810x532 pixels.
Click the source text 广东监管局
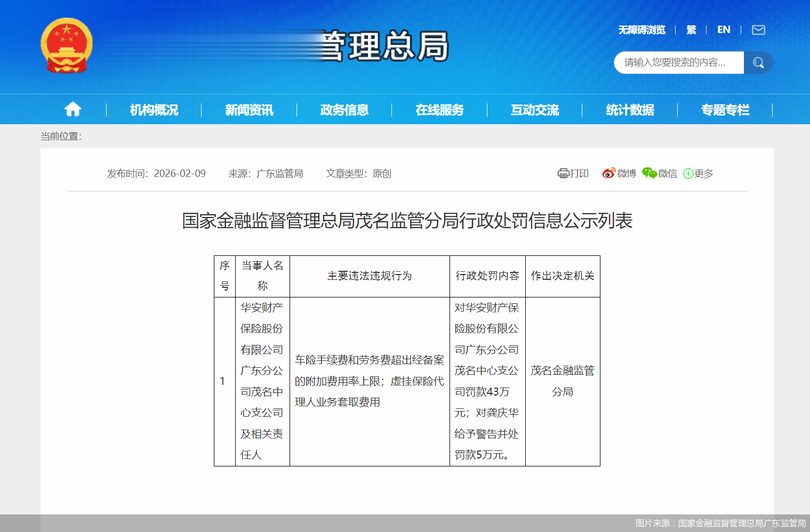tap(279, 173)
